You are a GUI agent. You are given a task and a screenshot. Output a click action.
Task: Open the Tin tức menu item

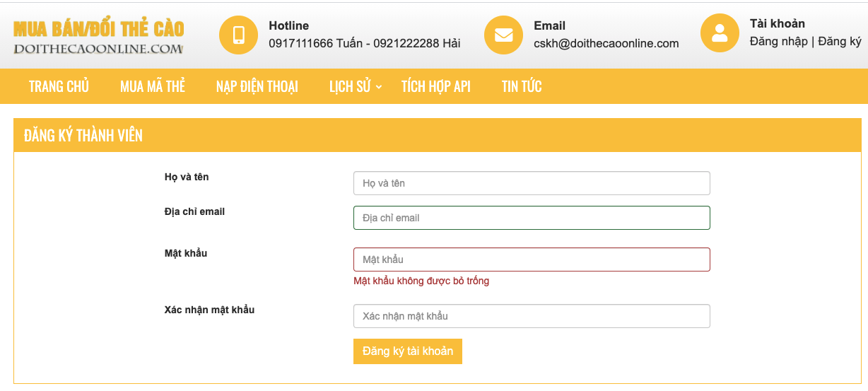[522, 86]
